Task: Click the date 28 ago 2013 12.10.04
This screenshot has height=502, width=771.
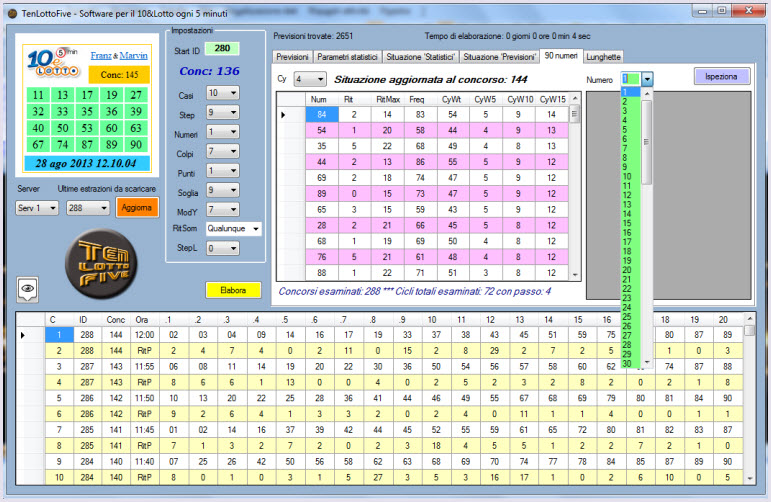Action: click(x=86, y=164)
